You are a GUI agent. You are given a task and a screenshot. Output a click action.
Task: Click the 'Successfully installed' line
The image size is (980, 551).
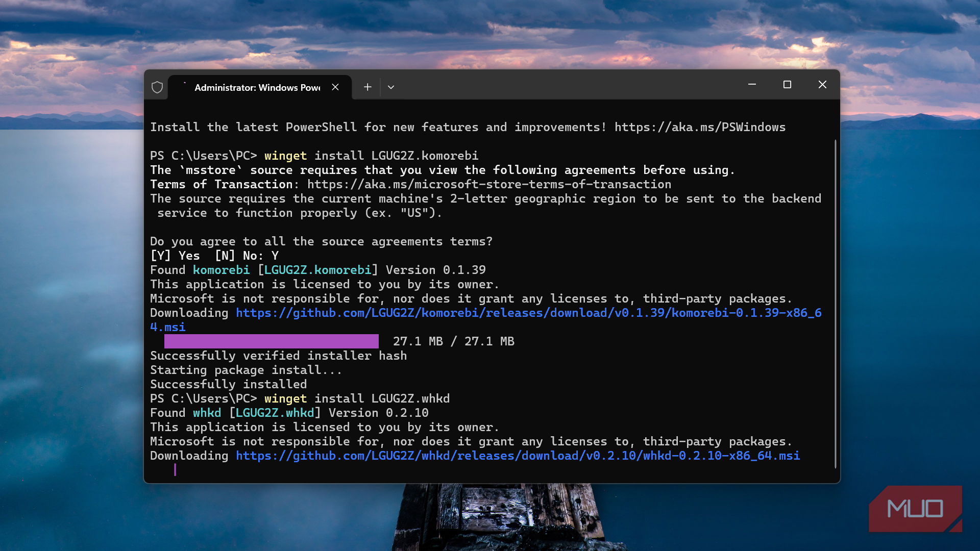[229, 384]
